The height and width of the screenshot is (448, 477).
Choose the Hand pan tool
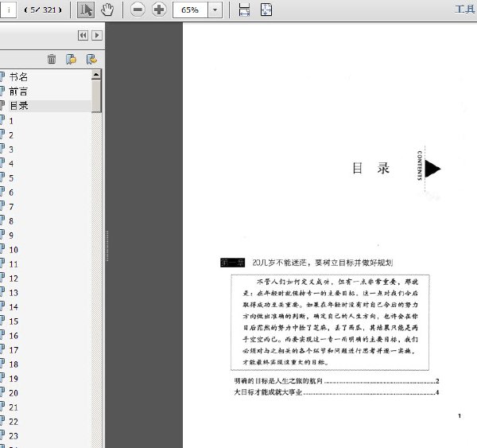[x=107, y=10]
